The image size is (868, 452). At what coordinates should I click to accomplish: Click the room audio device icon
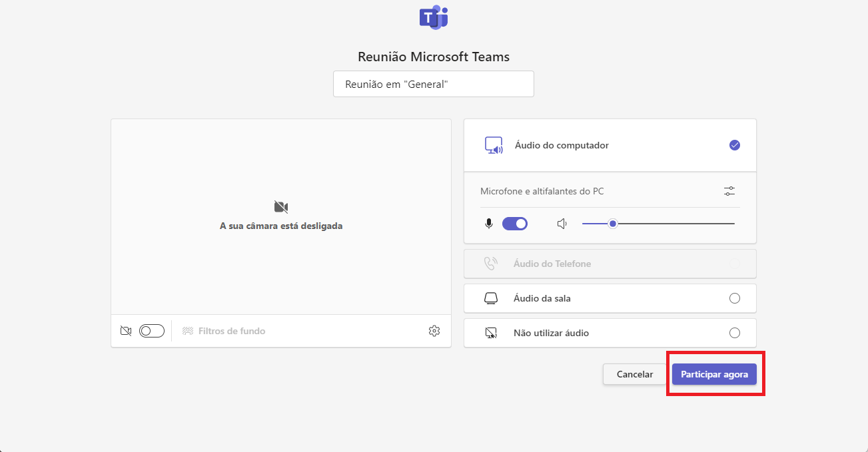tap(491, 298)
